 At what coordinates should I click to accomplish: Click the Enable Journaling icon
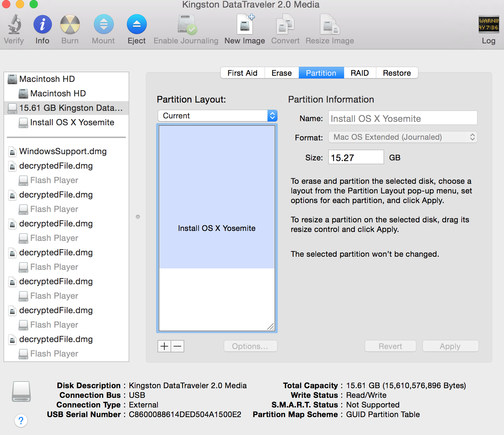point(187,24)
